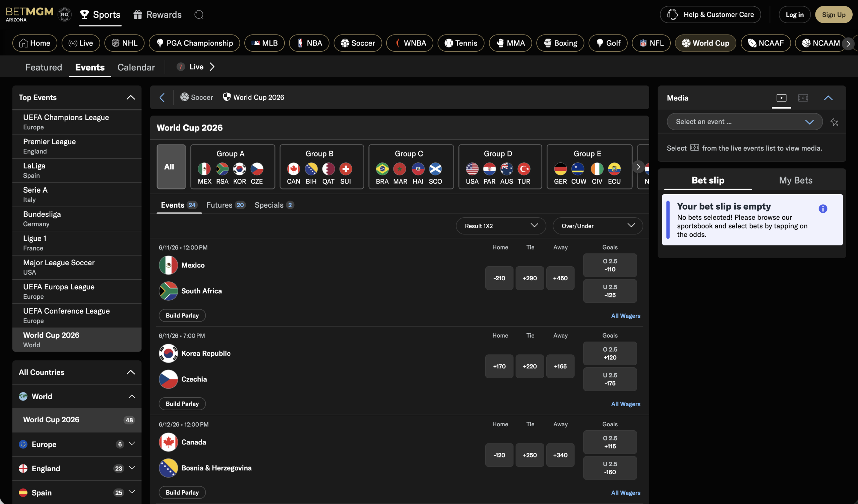Open live events link with 7 badge
This screenshot has height=504, width=858.
[195, 67]
